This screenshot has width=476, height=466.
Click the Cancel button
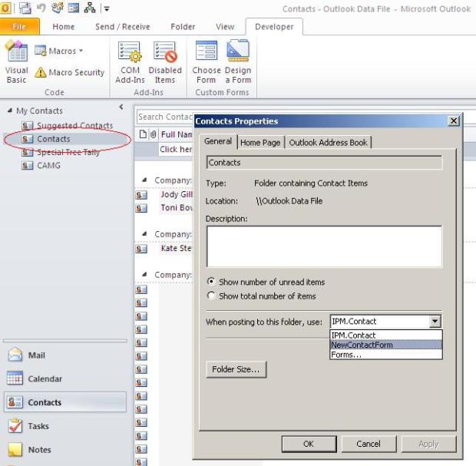click(369, 444)
